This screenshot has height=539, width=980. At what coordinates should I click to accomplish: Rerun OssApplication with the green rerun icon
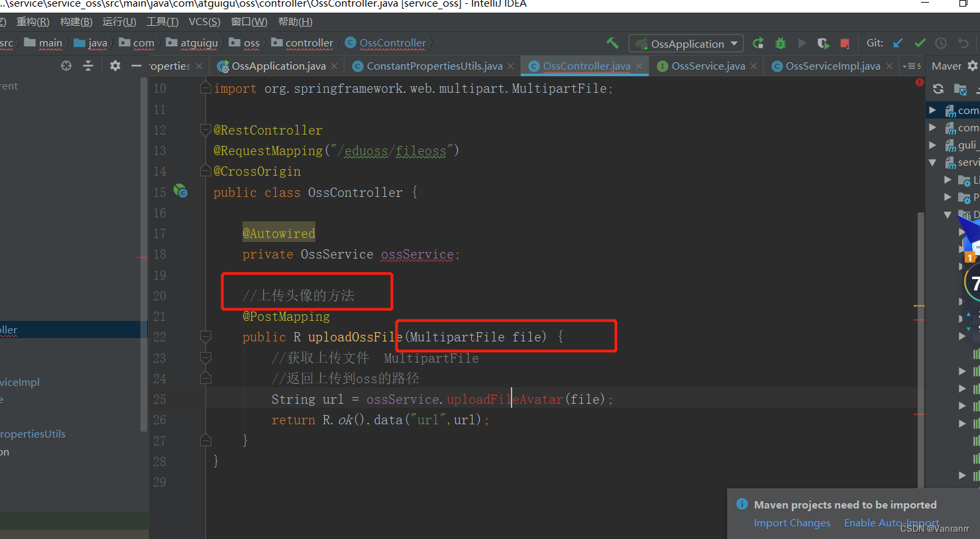point(758,43)
